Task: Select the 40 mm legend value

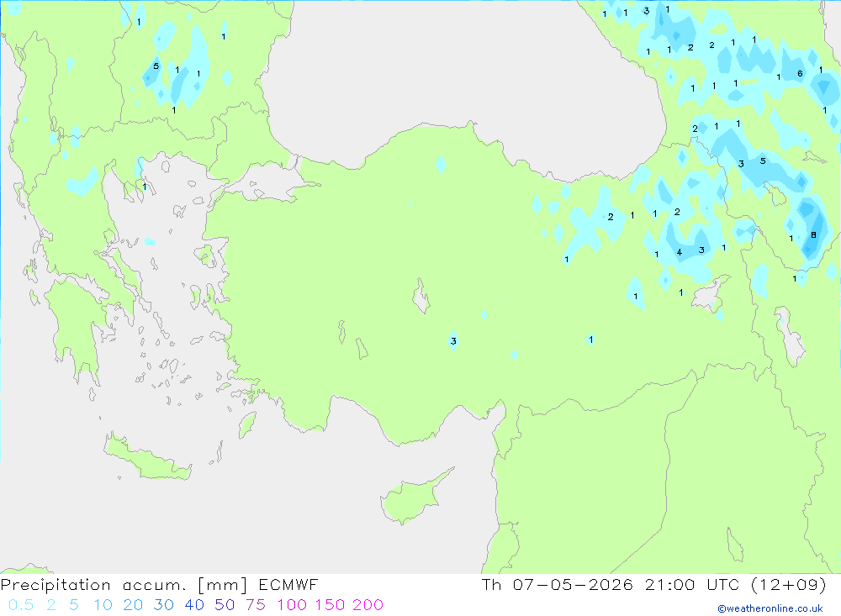Action: coord(194,605)
